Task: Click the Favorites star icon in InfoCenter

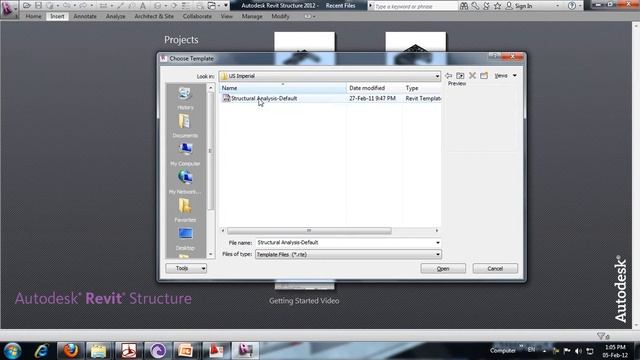Action: click(x=497, y=6)
